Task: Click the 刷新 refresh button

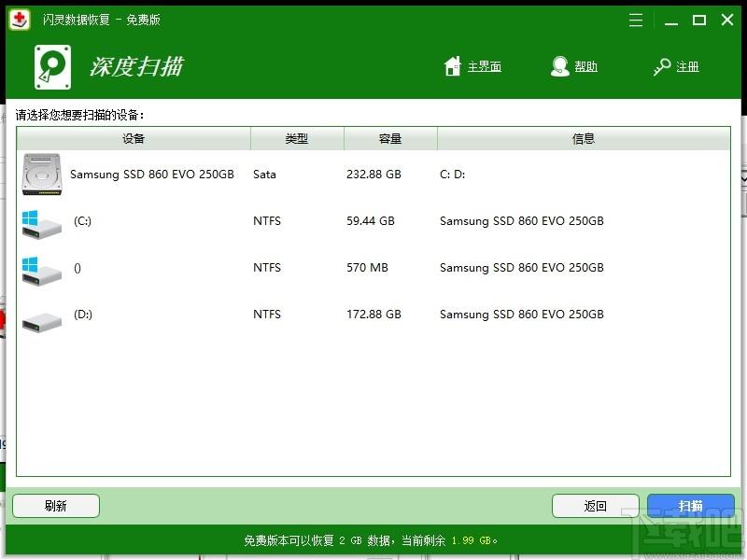Action: tap(56, 506)
